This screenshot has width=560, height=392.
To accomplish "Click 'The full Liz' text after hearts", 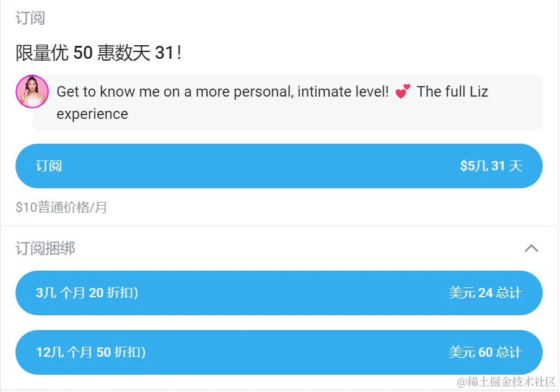I will coord(452,92).
